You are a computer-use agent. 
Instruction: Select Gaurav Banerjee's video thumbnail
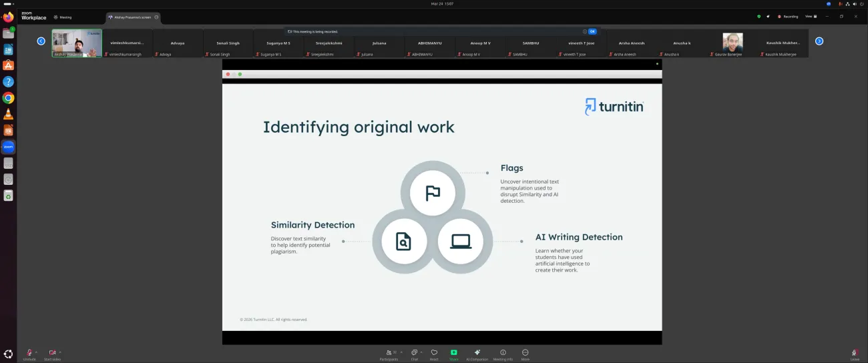pos(732,43)
